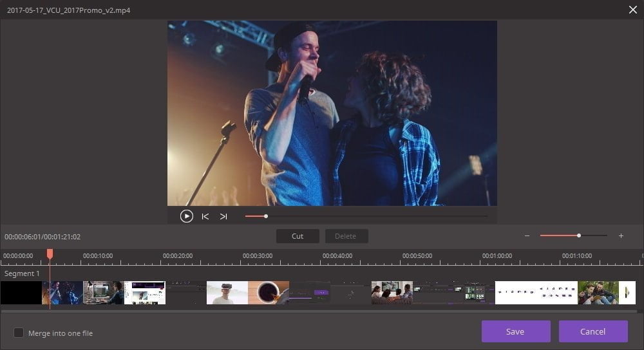Click the playback progress slider handle
The width and height of the screenshot is (644, 350).
(x=265, y=216)
